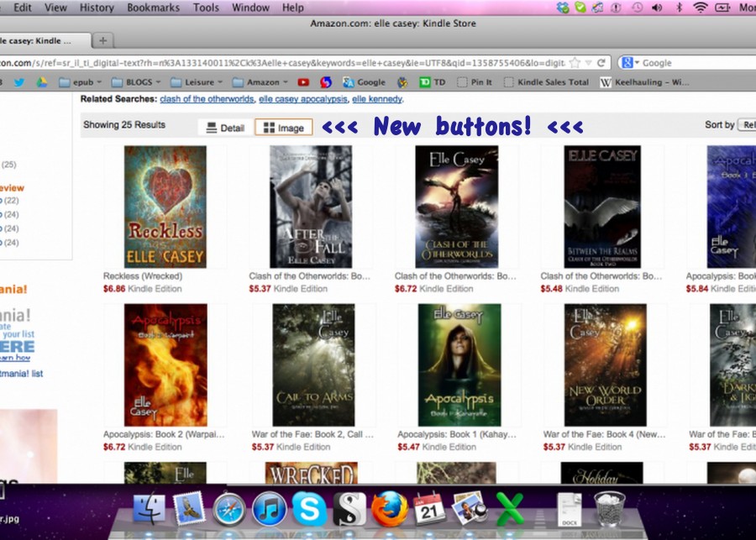
Task: Open the Wi-Fi status menu
Action: [700, 8]
